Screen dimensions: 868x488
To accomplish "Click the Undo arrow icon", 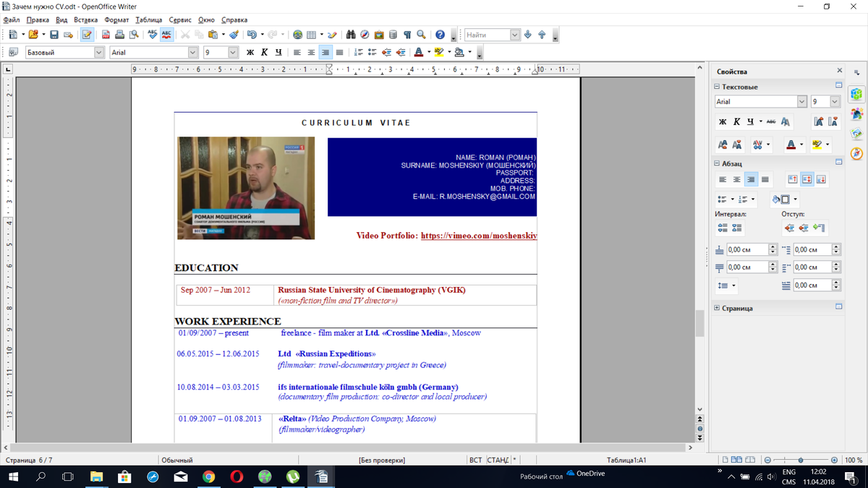I will click(251, 35).
